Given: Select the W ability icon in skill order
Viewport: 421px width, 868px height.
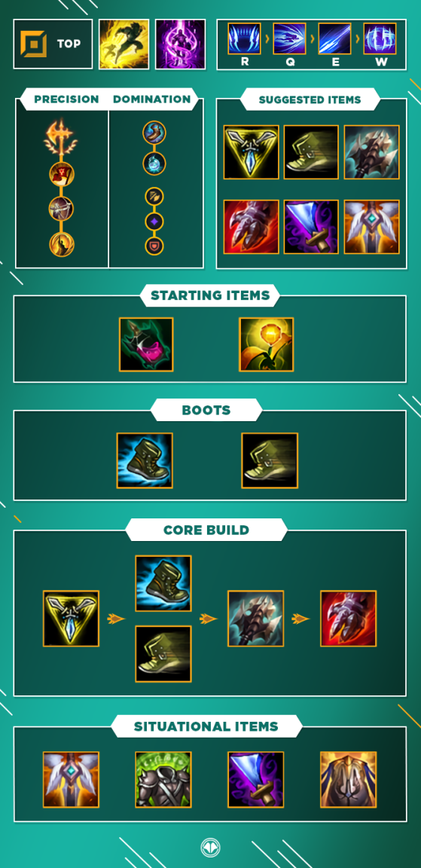Looking at the screenshot, I should (380, 38).
